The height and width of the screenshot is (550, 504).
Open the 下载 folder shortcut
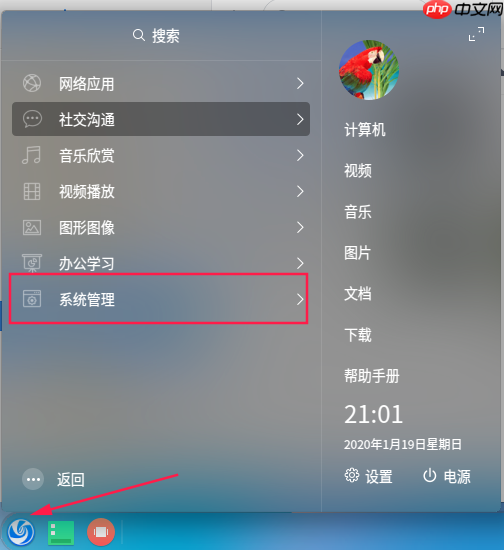click(358, 335)
